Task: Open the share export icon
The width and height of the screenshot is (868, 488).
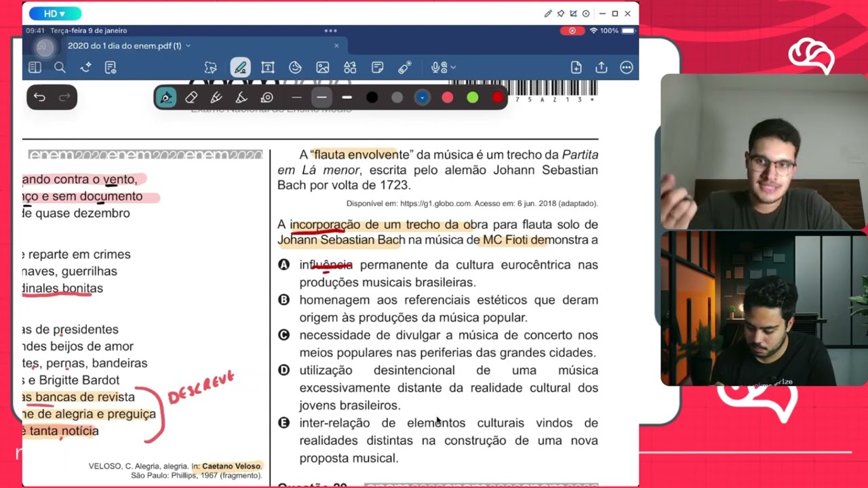Action: coord(601,67)
